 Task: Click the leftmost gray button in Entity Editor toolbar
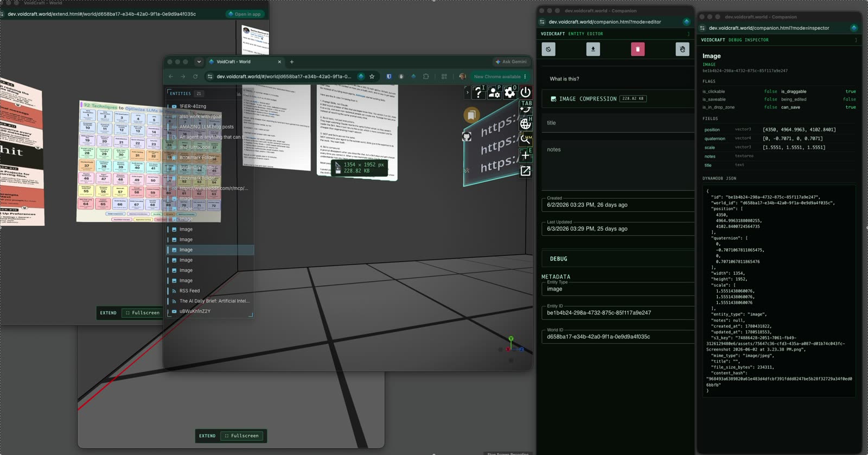pyautogui.click(x=548, y=49)
